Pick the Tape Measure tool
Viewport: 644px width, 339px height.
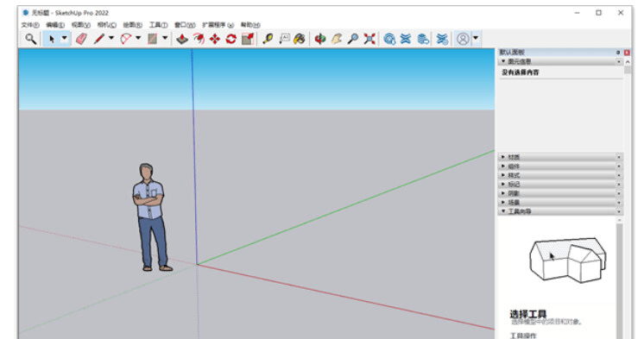[268, 39]
